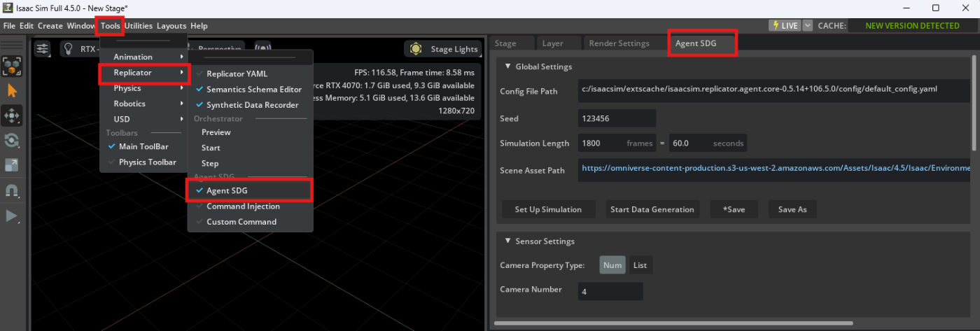Click the Simulation Length seconds field

[708, 143]
